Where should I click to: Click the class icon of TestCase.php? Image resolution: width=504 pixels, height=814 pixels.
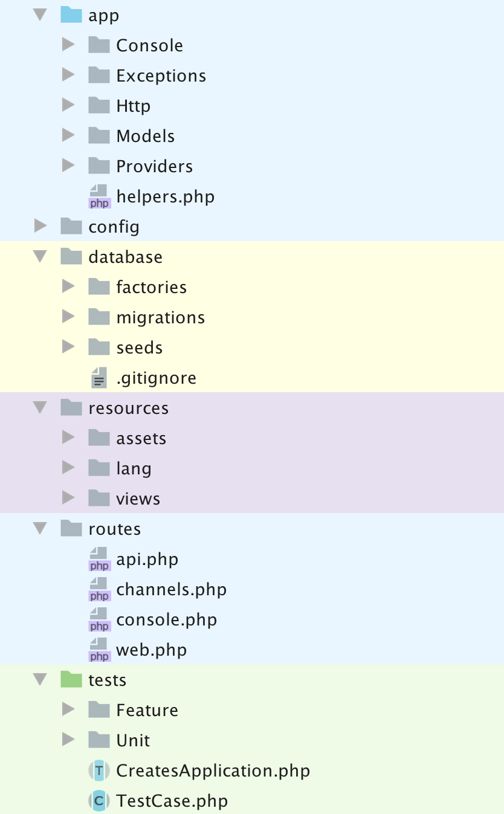coord(99,801)
